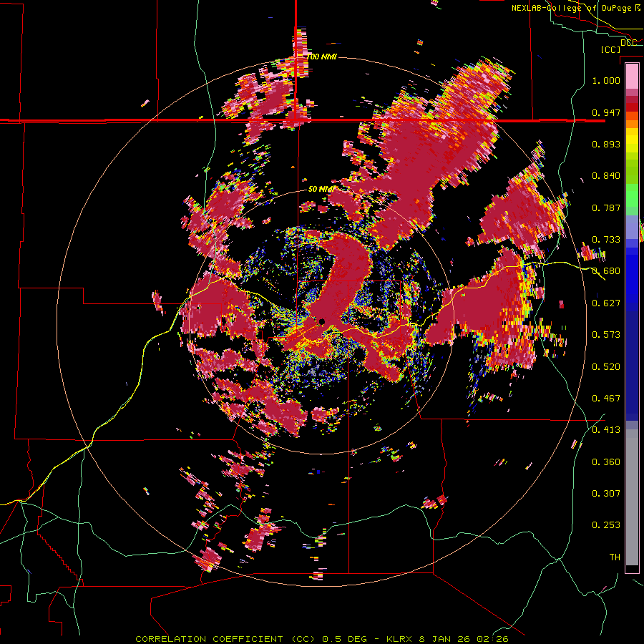Select the 0.307 scale value
The height and width of the screenshot is (644, 644).
(606, 493)
